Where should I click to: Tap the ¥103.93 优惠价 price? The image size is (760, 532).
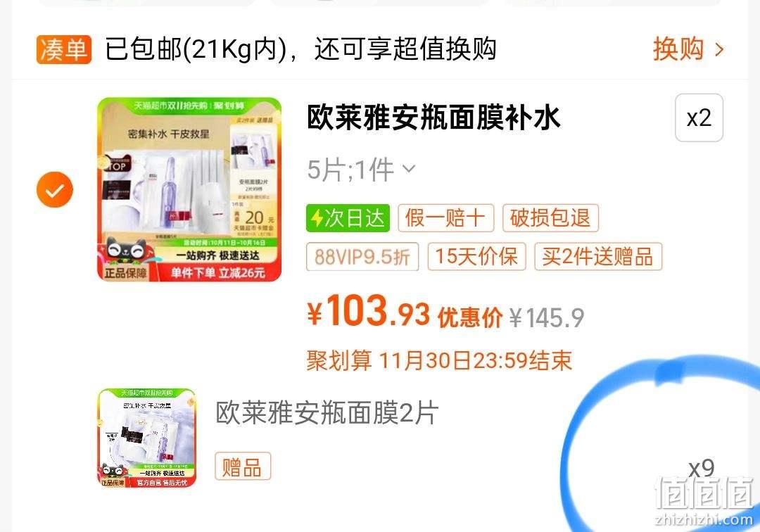point(405,312)
